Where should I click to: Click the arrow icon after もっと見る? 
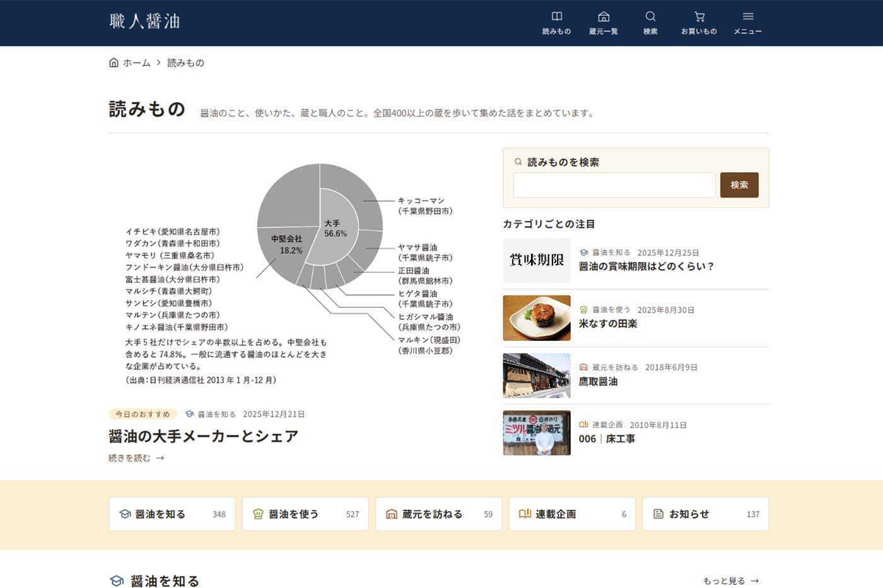(755, 581)
